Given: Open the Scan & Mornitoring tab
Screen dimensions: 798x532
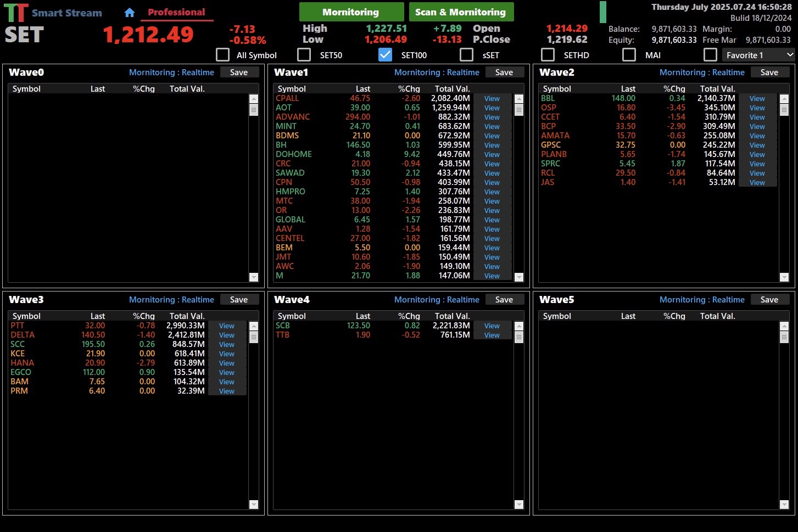Looking at the screenshot, I should coord(460,12).
